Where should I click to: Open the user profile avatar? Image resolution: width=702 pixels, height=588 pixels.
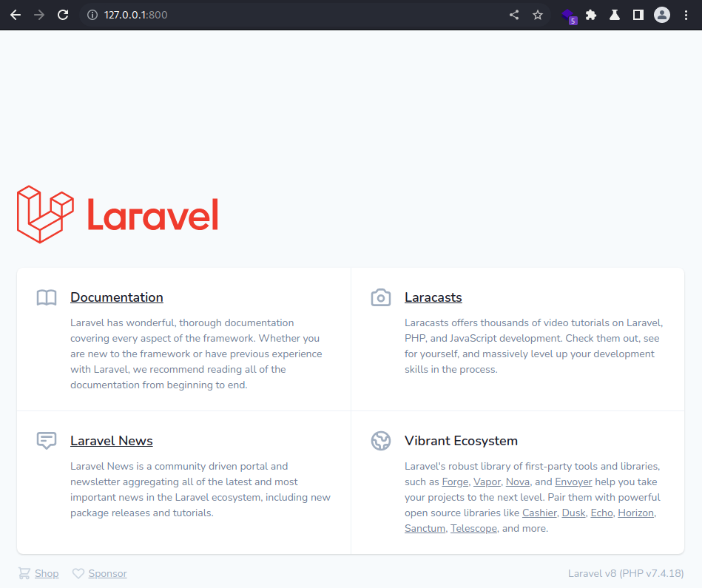[662, 15]
